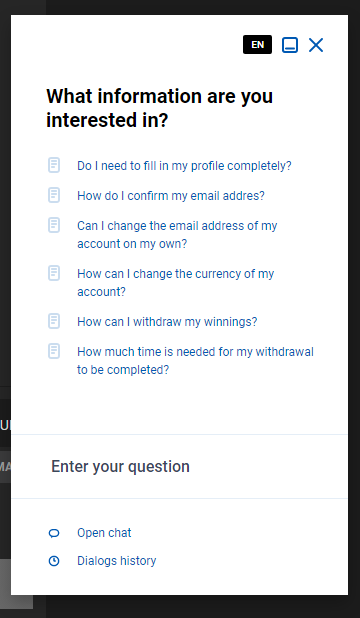The width and height of the screenshot is (360, 618).
Task: Select the Dialogs history link
Action: click(117, 561)
